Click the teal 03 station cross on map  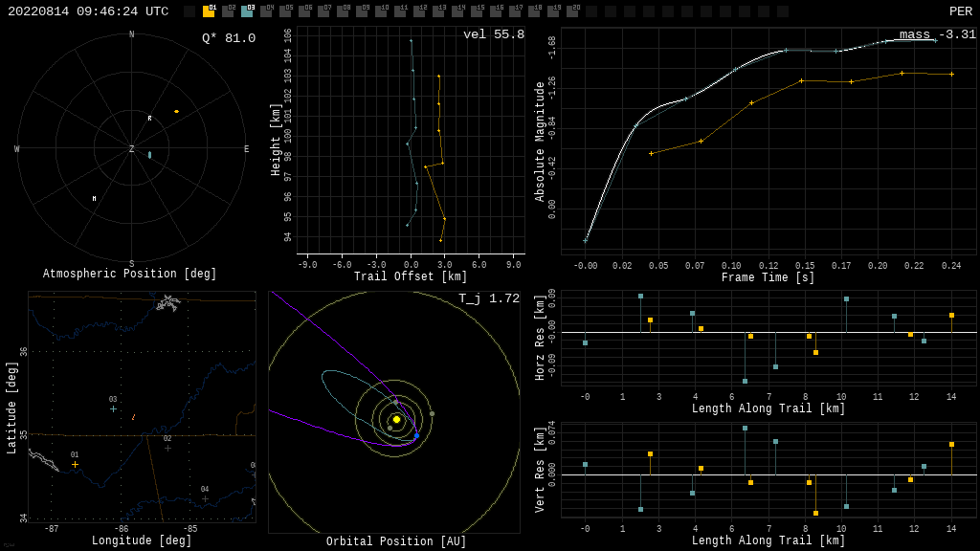(x=113, y=408)
